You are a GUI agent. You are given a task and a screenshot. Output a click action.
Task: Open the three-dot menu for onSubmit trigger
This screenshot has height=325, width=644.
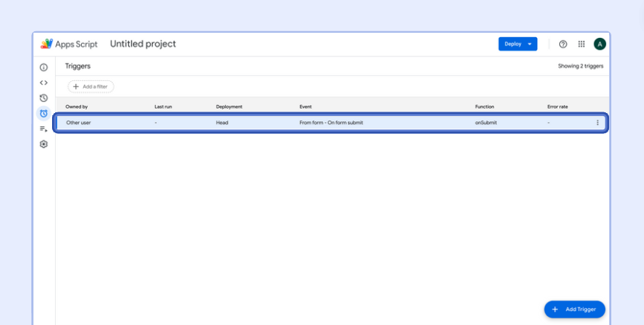[x=597, y=123]
